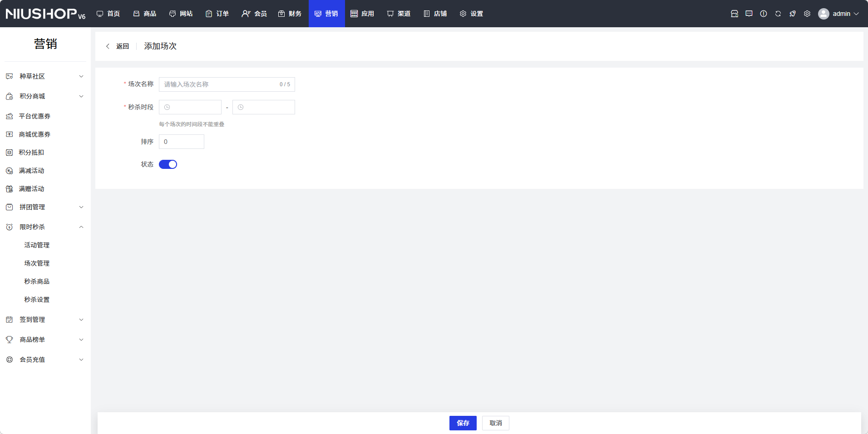Go back using the 返回 link
Screen dimensions: 868x434
[118, 46]
